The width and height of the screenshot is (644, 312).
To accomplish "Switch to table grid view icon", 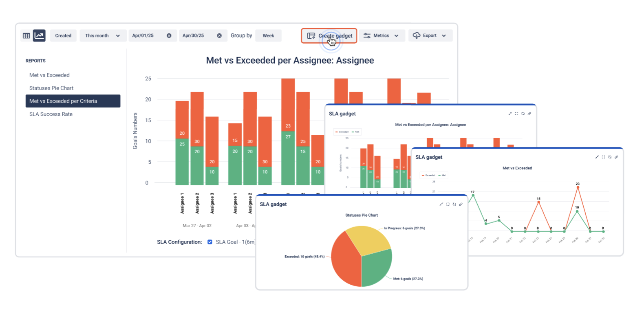I will [x=26, y=36].
